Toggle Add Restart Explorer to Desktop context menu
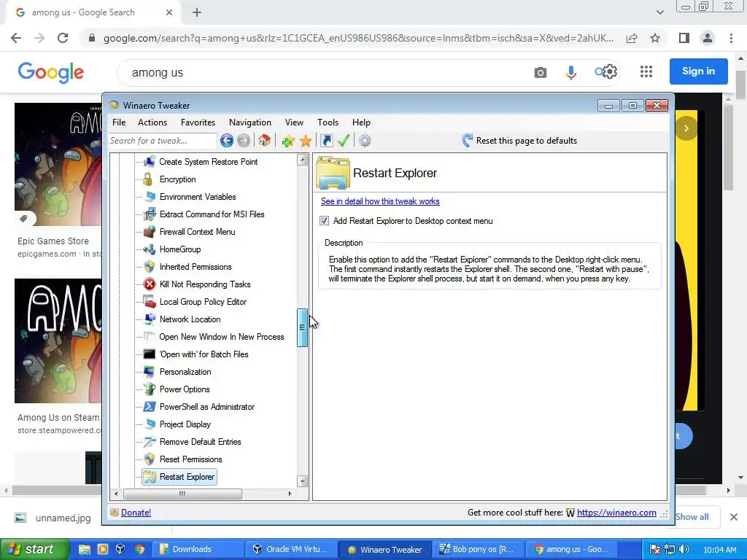 point(325,221)
